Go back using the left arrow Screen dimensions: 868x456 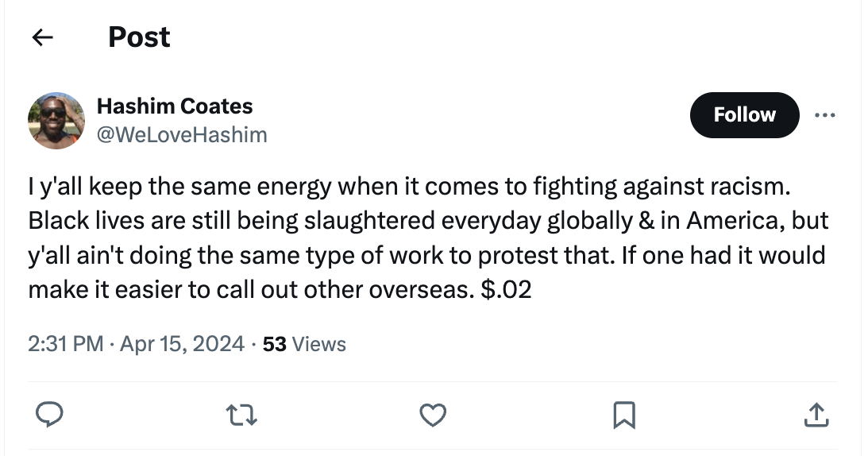coord(42,37)
